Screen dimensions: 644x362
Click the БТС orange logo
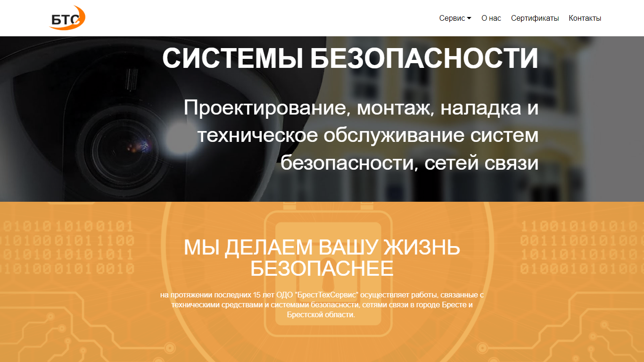click(x=67, y=18)
